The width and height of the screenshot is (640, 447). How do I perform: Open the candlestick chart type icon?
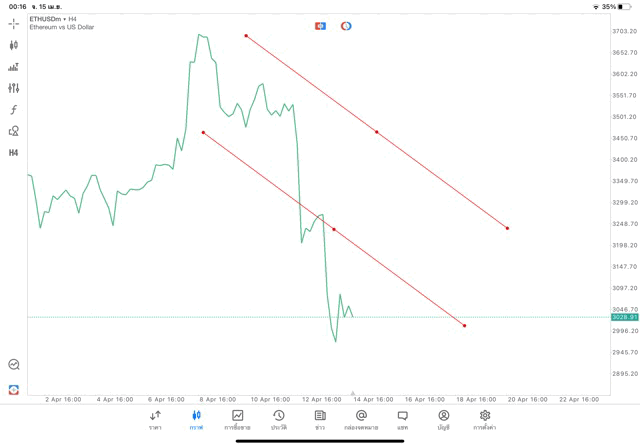click(14, 45)
